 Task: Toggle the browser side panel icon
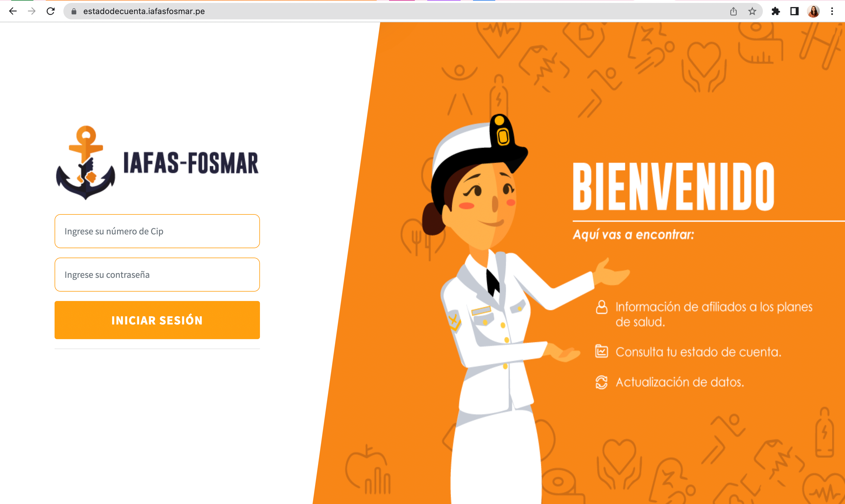point(795,11)
